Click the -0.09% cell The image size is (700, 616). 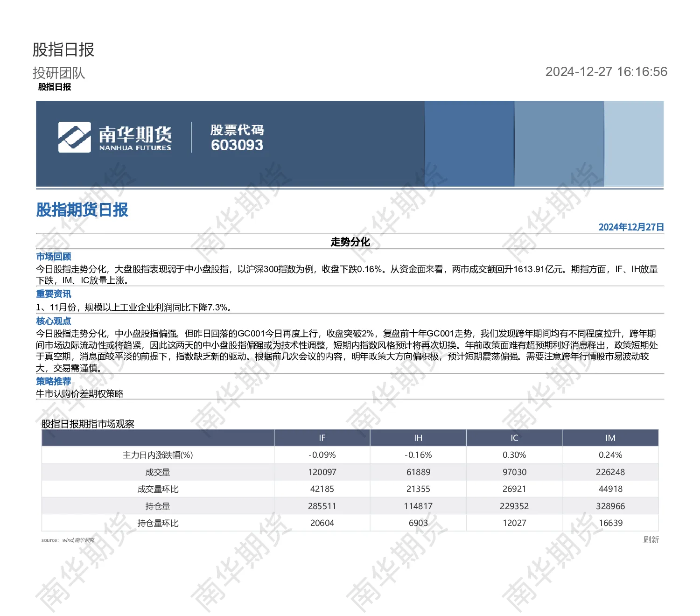coord(322,455)
